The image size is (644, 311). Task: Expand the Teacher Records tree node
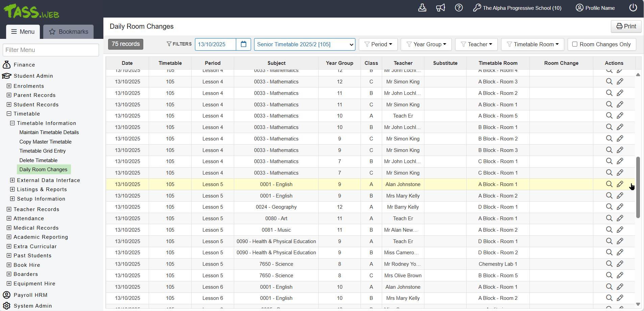(x=9, y=209)
